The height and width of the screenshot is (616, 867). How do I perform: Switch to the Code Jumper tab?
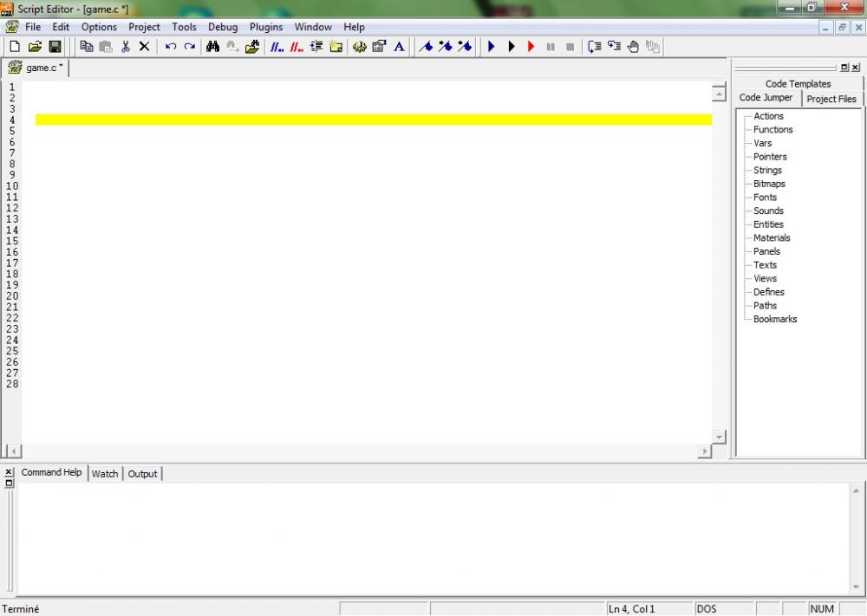[x=766, y=97]
